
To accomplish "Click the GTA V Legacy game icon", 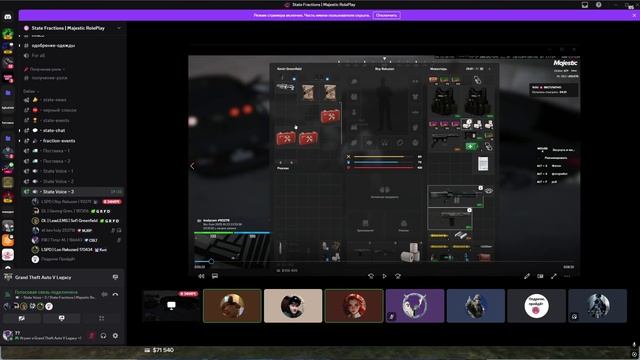I will pos(8,277).
